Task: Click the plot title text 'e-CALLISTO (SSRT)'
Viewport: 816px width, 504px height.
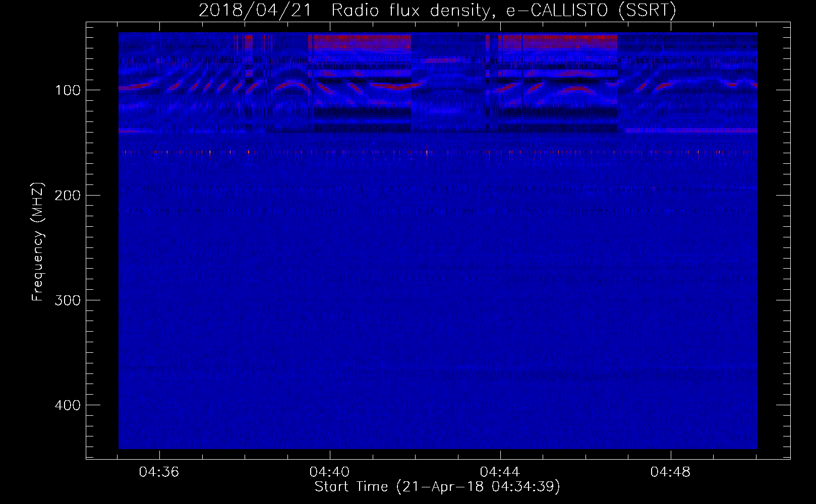Action: point(591,10)
